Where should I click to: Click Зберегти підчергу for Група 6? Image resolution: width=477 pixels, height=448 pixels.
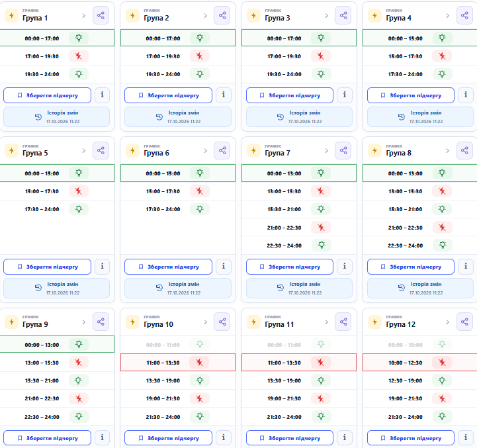tap(168, 267)
